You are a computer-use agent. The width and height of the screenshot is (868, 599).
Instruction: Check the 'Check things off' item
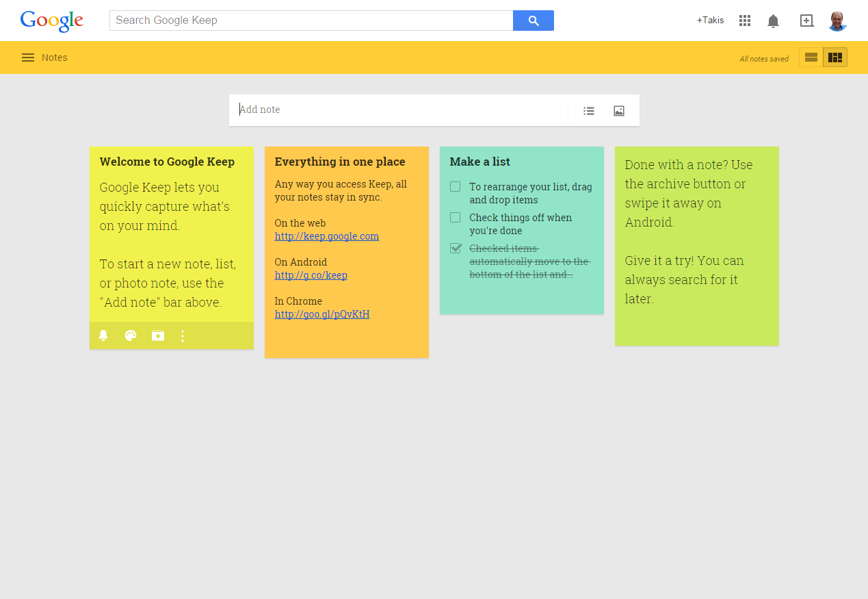click(x=456, y=218)
